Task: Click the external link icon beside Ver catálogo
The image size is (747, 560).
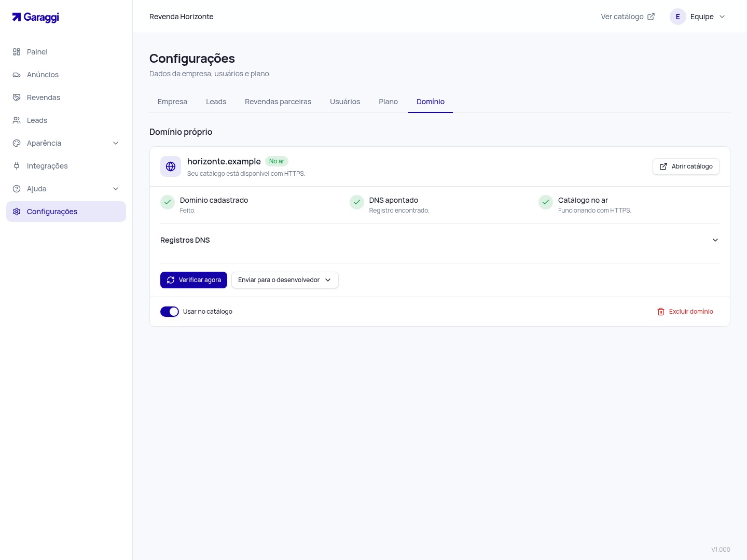Action: (651, 17)
